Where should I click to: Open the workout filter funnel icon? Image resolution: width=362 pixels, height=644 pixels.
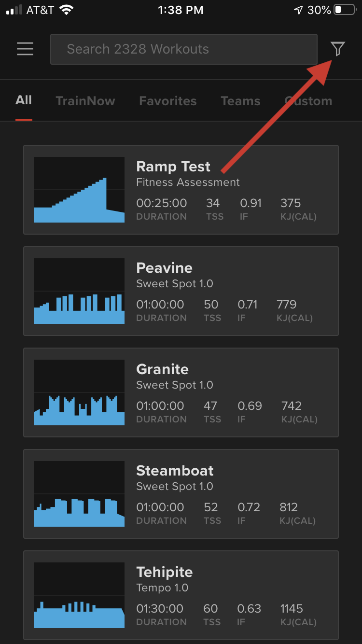click(x=338, y=49)
